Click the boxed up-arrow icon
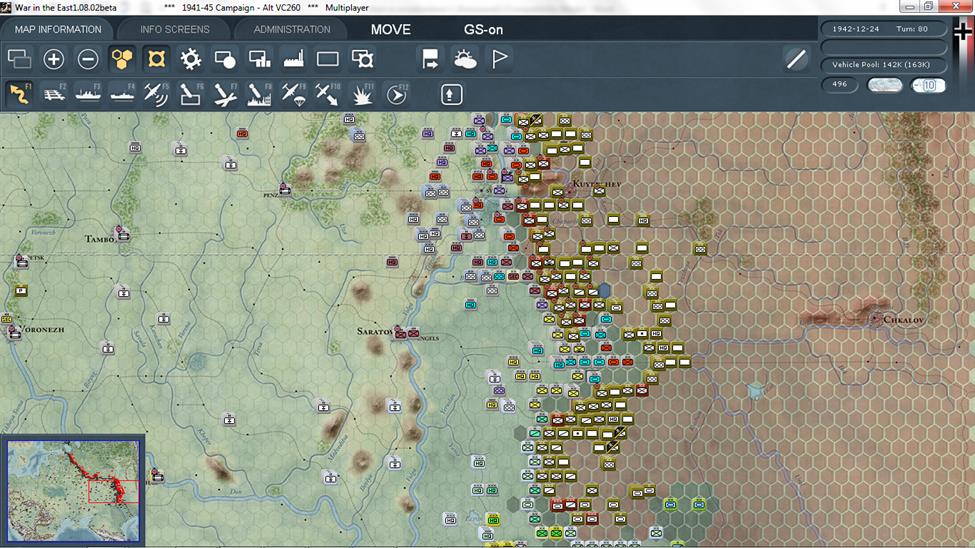975x548 pixels. pos(451,95)
